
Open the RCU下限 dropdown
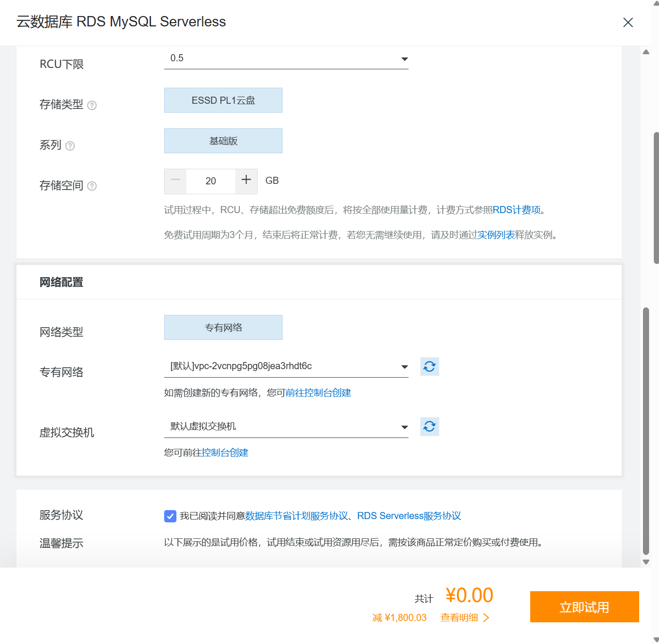coord(405,59)
